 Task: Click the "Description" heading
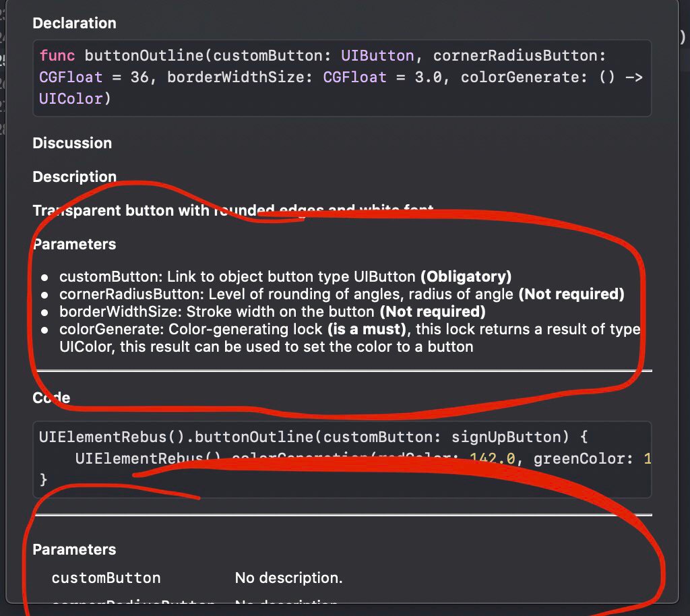tap(74, 177)
